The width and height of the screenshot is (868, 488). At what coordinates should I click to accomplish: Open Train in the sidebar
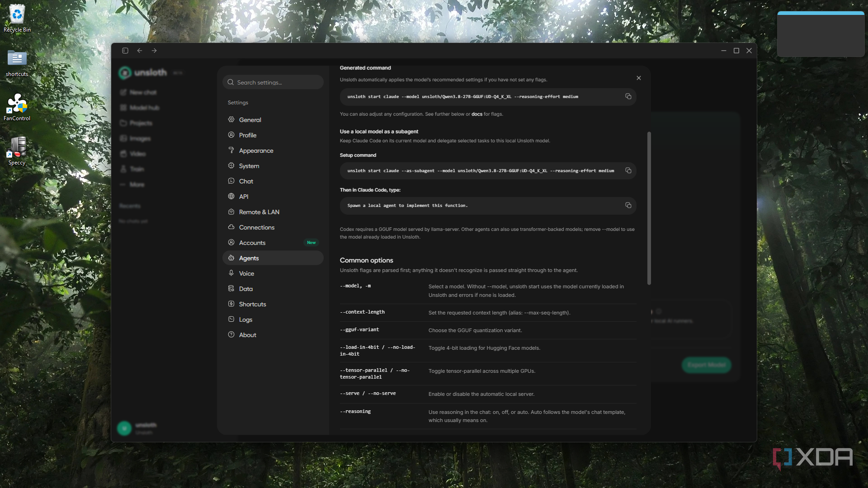click(132, 169)
